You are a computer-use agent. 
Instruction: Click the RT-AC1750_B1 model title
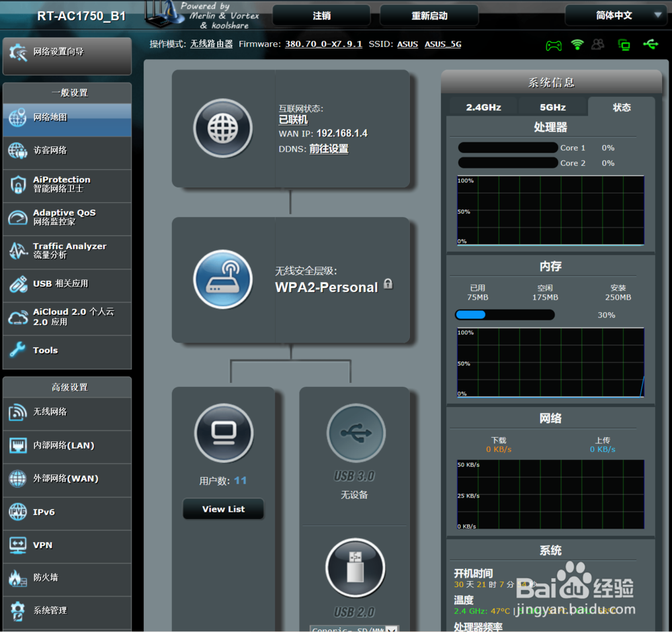pyautogui.click(x=81, y=16)
